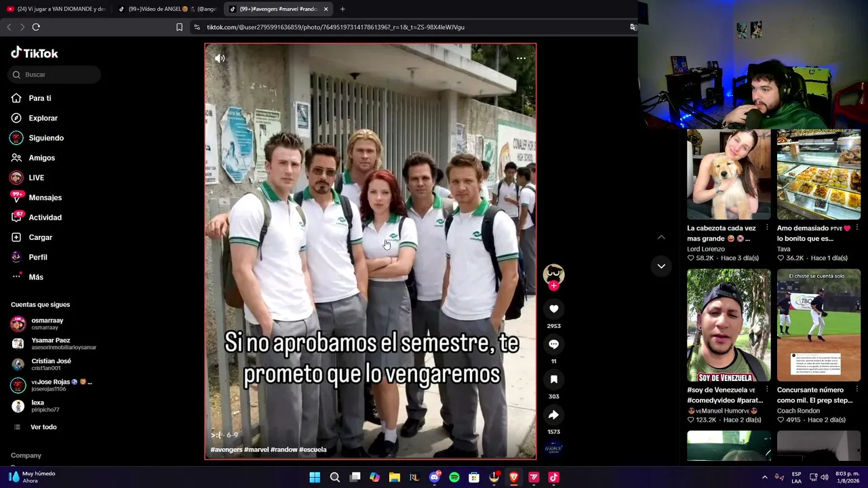Show hidden system tray icons

click(765, 477)
